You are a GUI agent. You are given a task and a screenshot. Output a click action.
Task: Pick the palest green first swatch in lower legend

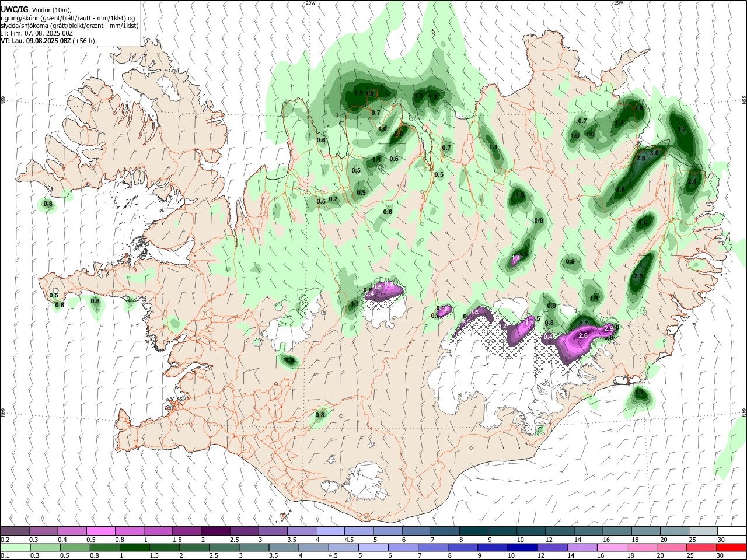(15, 547)
